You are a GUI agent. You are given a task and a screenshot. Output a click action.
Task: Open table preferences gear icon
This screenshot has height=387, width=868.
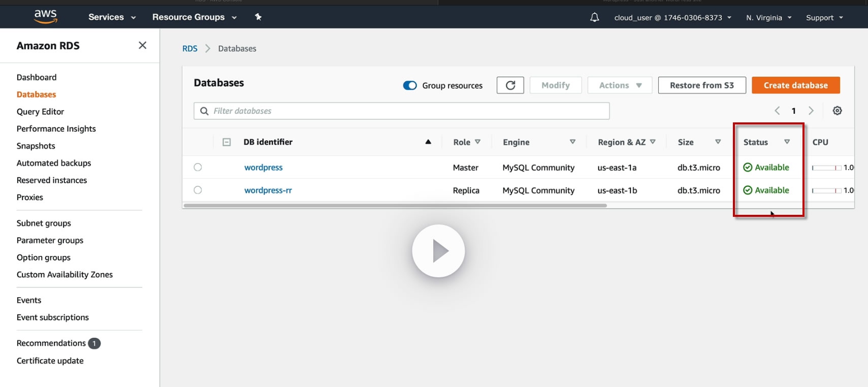tap(837, 111)
